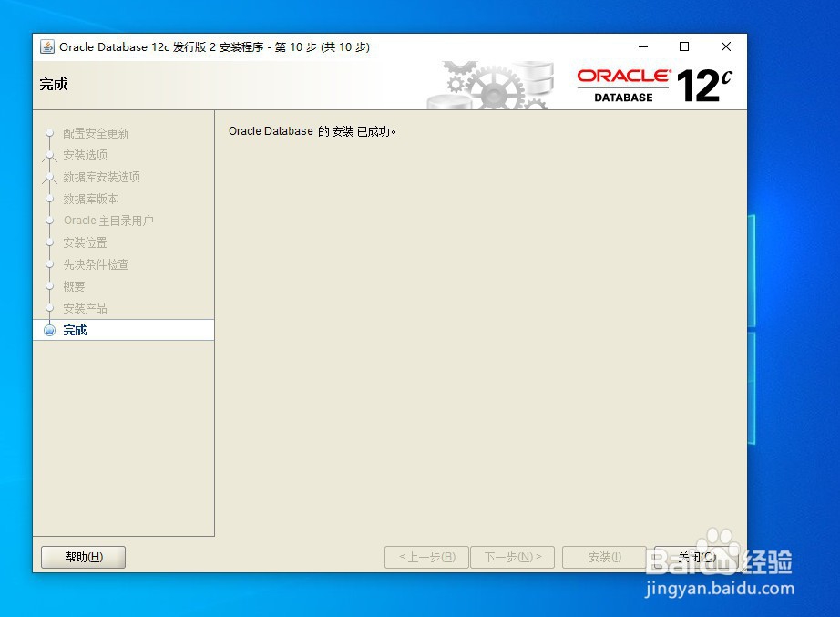Click the disabled 安装(I) button
The height and width of the screenshot is (617, 840).
pos(604,557)
